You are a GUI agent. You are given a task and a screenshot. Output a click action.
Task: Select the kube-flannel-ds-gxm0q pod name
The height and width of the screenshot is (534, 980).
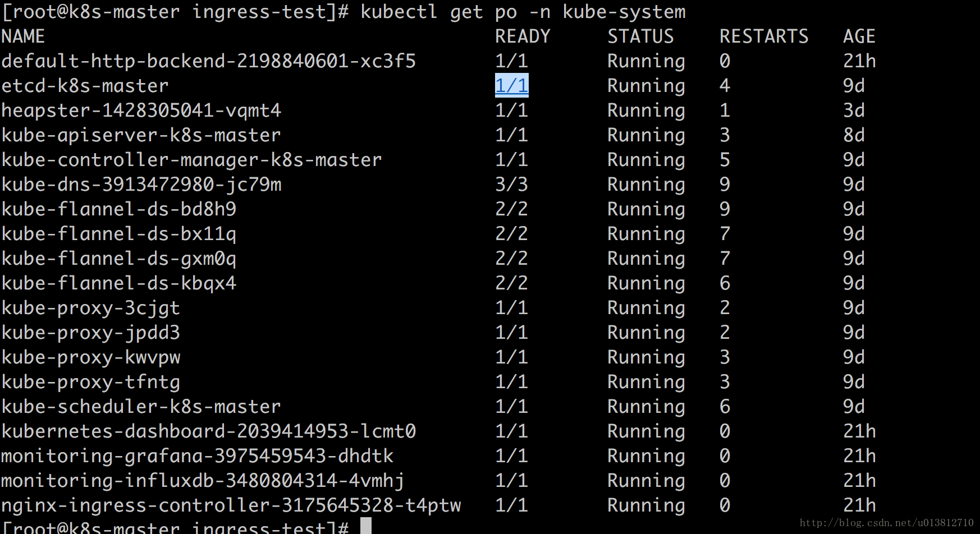[118, 259]
